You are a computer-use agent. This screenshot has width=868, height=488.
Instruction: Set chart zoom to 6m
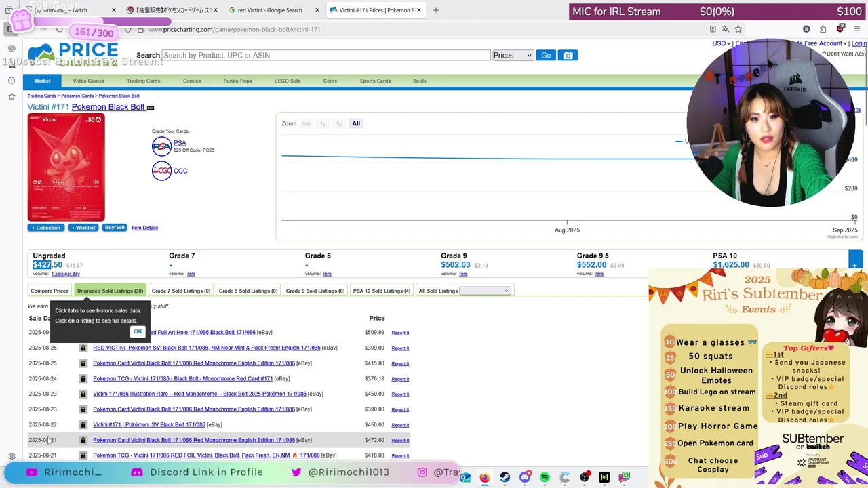tap(306, 123)
